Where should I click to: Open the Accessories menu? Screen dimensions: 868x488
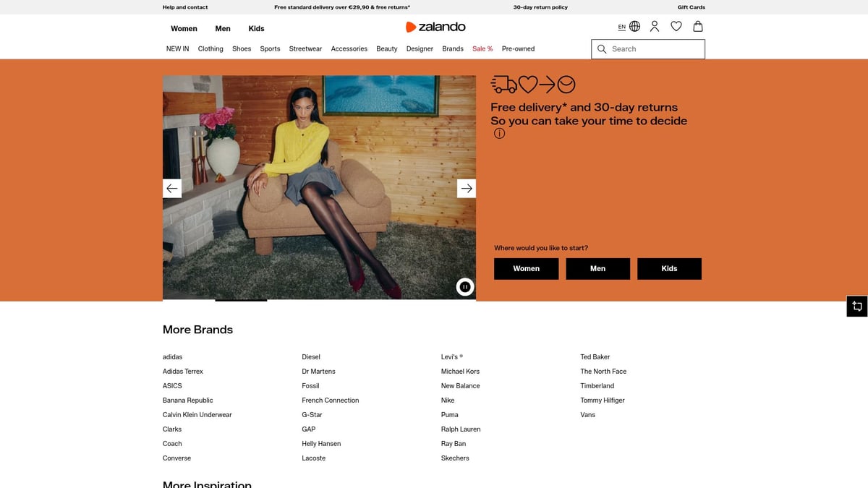coord(349,49)
